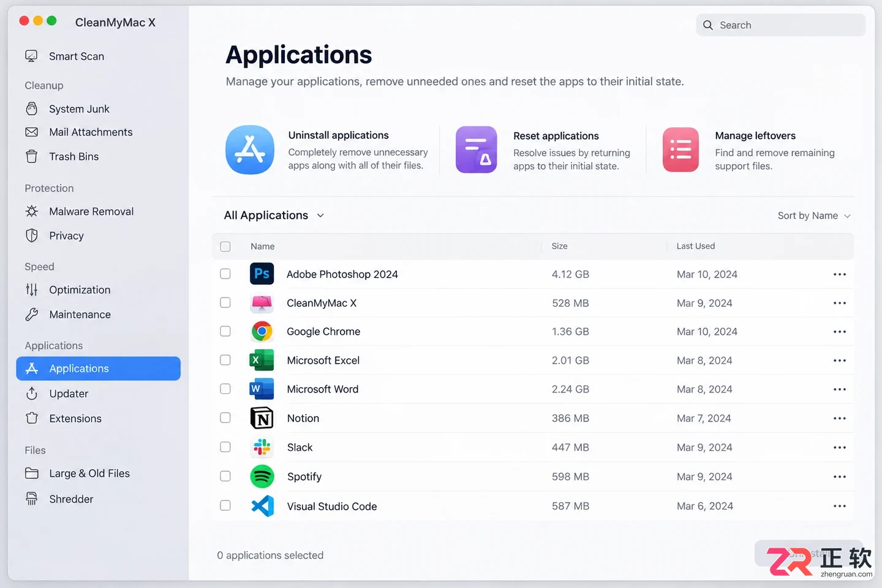
Task: Sort by the Name column header
Action: pos(262,246)
